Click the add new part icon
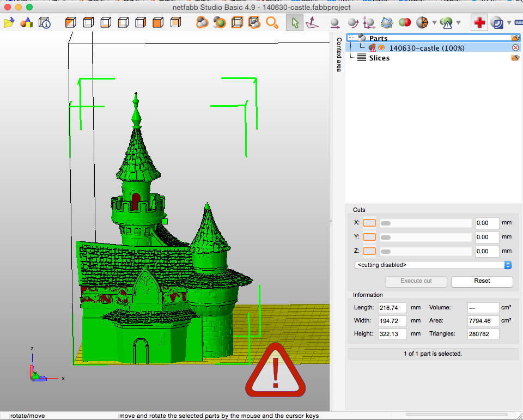This screenshot has width=523, height=420. [25, 23]
